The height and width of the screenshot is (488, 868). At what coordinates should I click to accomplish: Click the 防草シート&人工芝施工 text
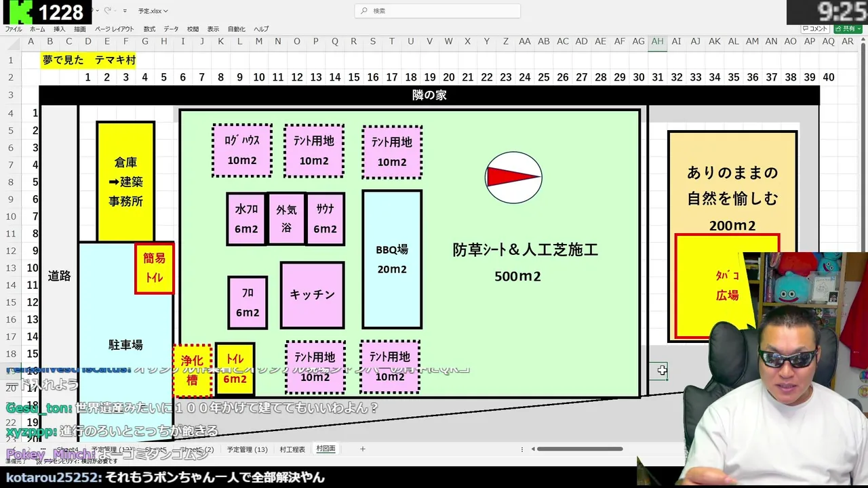click(x=526, y=249)
